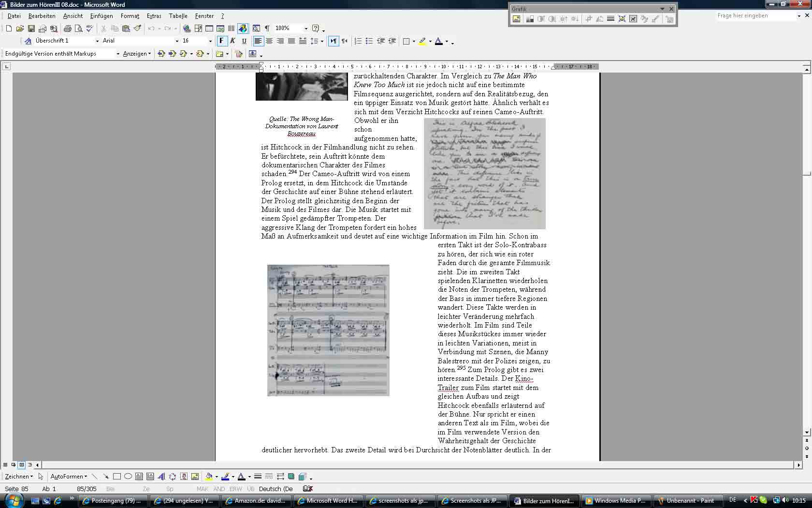The width and height of the screenshot is (812, 508).
Task: Go to the next change in the review toolbar
Action: click(172, 54)
